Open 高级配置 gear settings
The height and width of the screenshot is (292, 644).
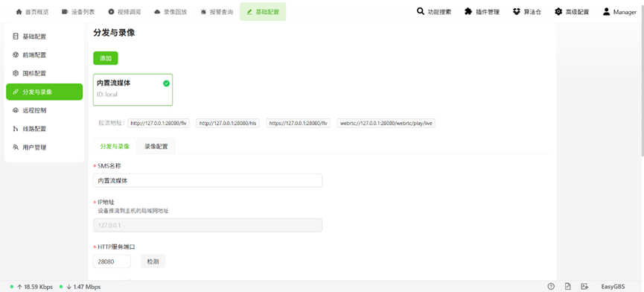pos(572,12)
